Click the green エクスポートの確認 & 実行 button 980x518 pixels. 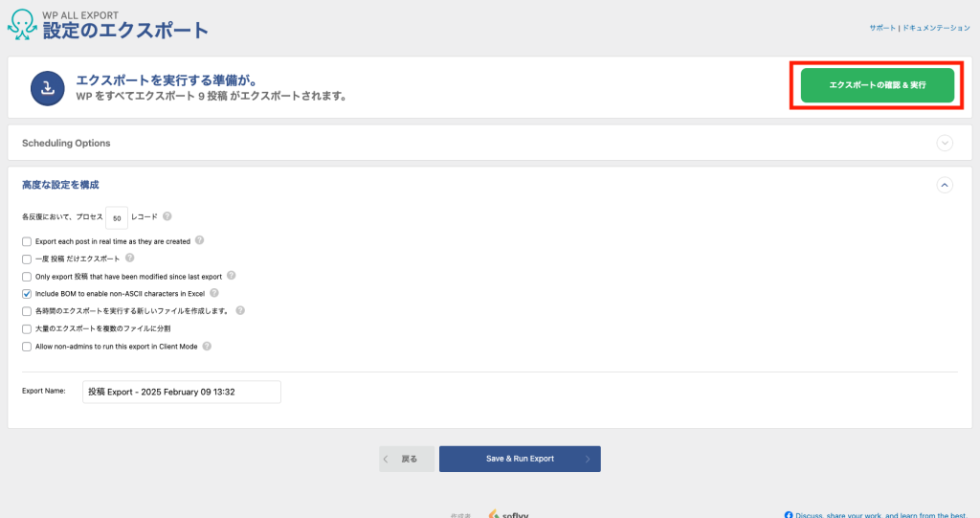coord(877,85)
